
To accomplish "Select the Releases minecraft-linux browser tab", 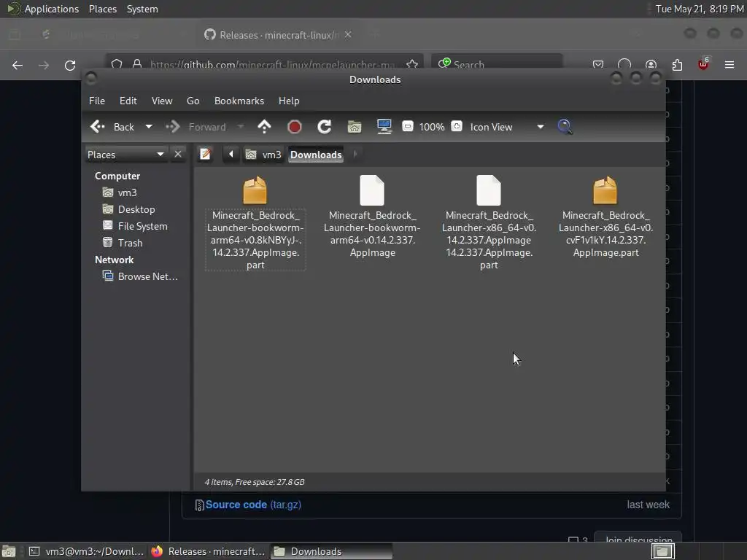I will click(x=279, y=35).
